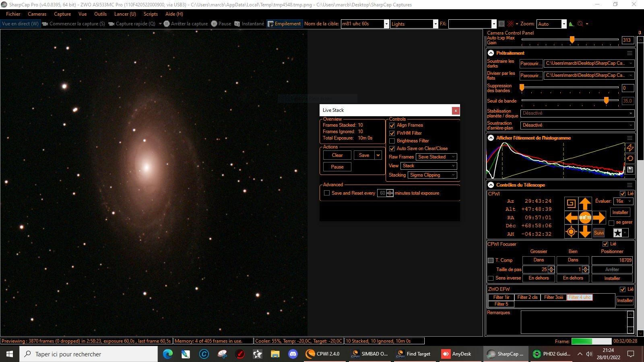
Task: Click the reticule overlay red cross icon
Action: [510, 24]
